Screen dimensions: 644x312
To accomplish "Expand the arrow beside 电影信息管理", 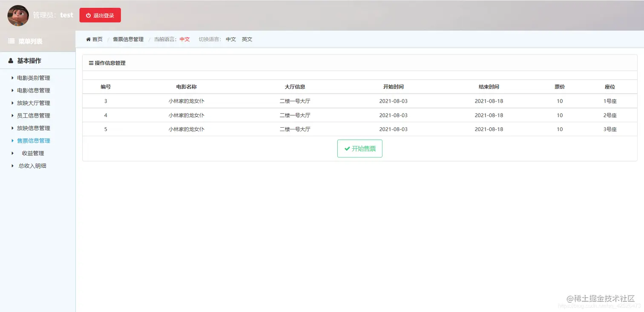I will point(12,90).
